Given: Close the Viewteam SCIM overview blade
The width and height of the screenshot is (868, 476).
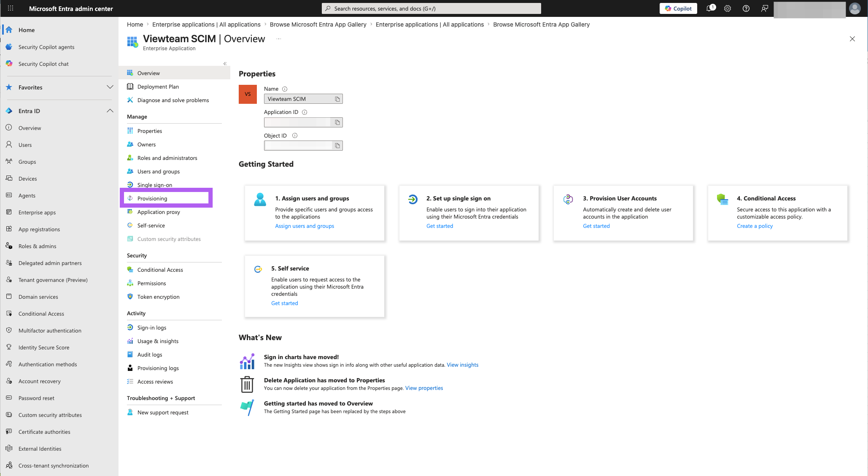Looking at the screenshot, I should click(852, 39).
